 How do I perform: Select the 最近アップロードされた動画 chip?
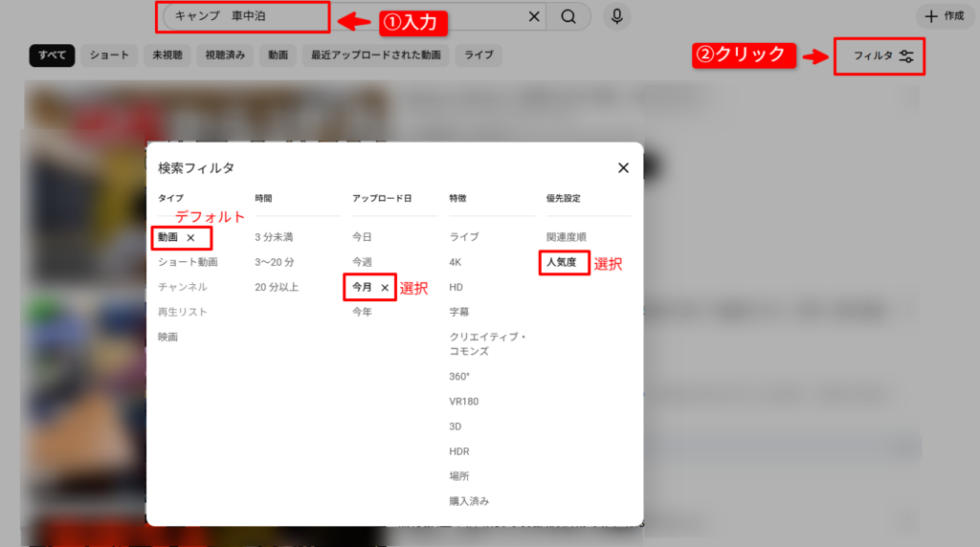pyautogui.click(x=376, y=55)
